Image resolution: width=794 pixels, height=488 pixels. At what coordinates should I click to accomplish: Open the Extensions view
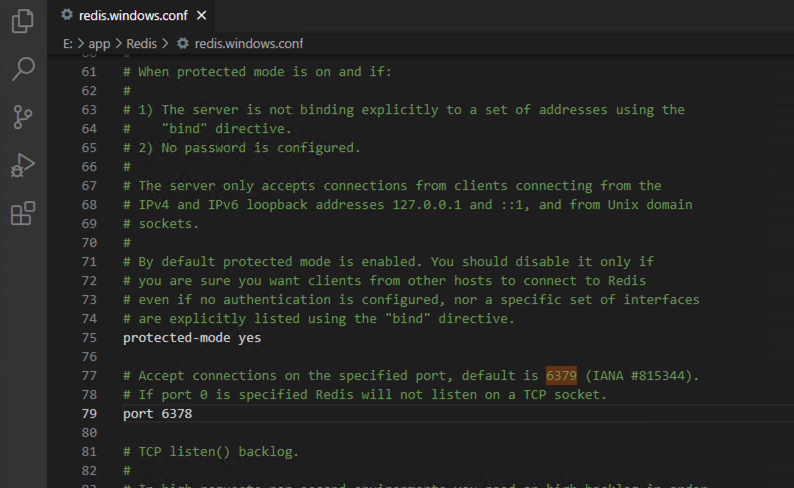22,213
